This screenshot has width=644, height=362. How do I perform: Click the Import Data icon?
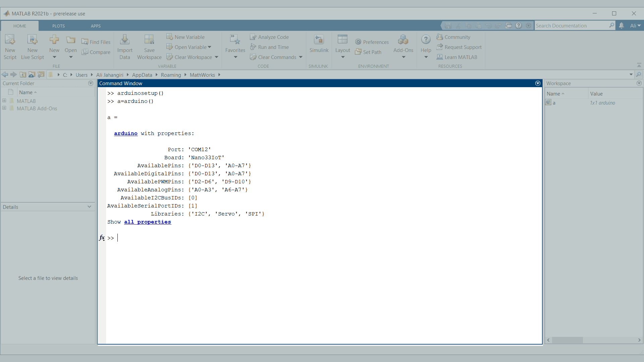pyautogui.click(x=125, y=40)
